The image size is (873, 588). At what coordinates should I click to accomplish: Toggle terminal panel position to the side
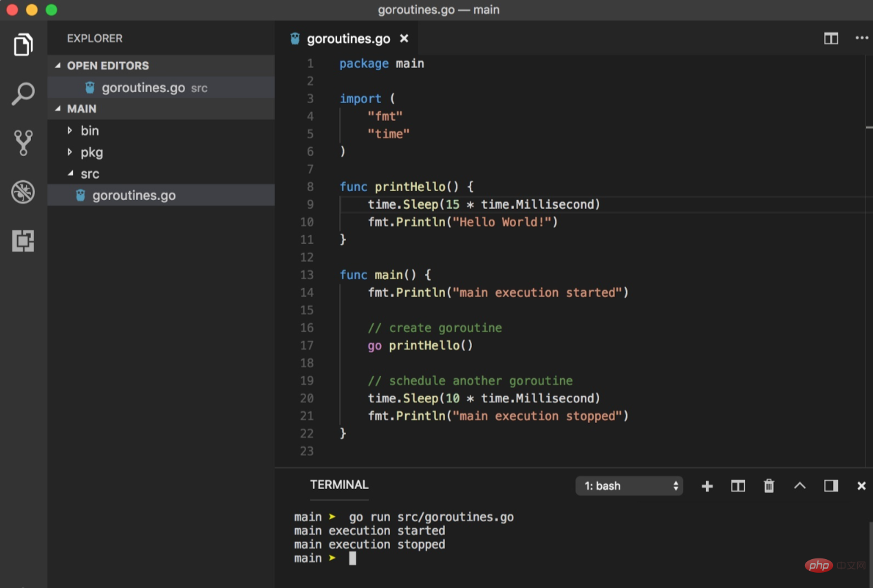(x=831, y=486)
